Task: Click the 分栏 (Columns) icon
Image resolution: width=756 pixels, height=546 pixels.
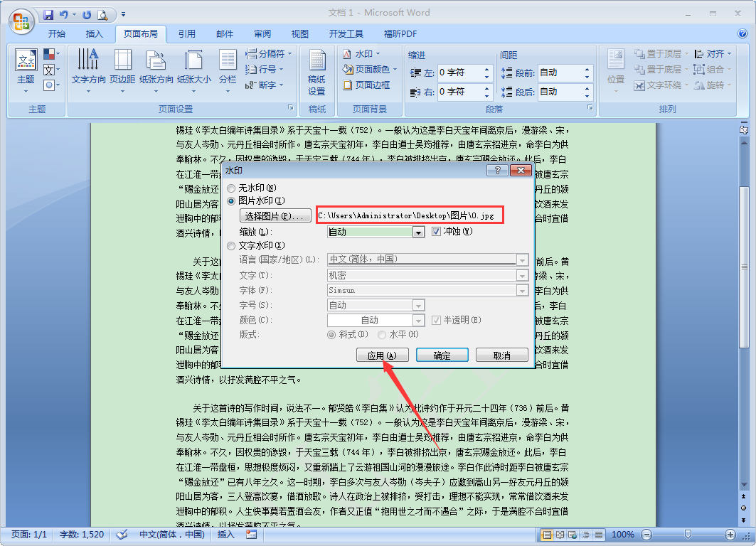Action: pos(227,68)
